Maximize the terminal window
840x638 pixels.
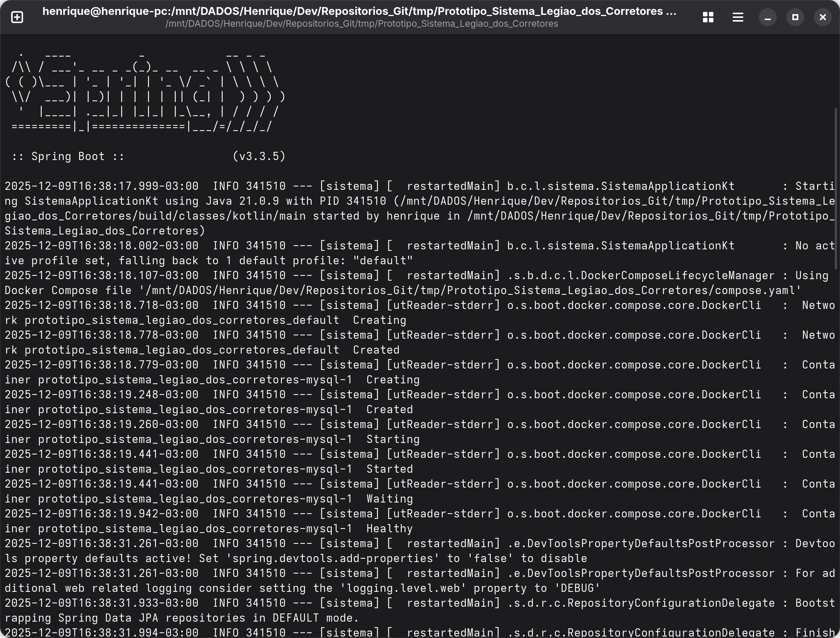click(x=795, y=17)
